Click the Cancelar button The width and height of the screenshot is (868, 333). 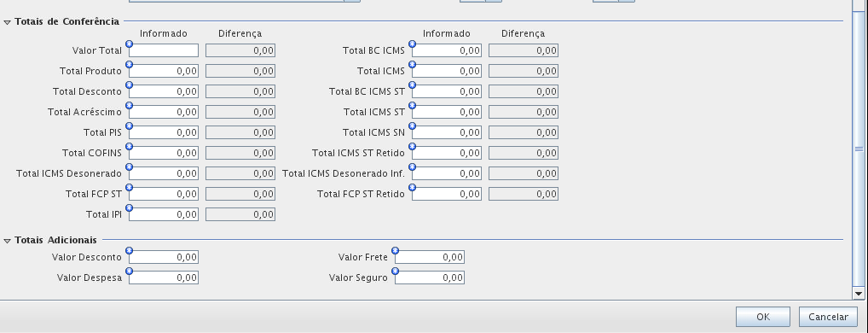click(828, 317)
